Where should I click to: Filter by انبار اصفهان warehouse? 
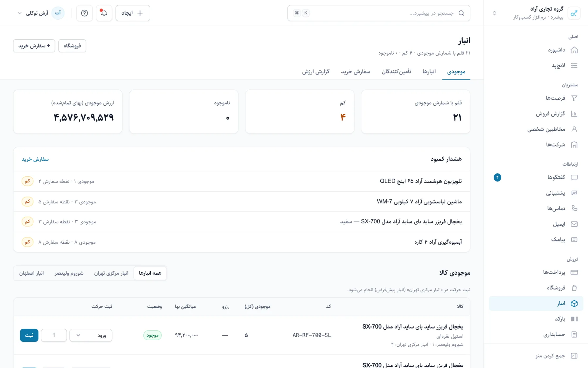pos(31,273)
